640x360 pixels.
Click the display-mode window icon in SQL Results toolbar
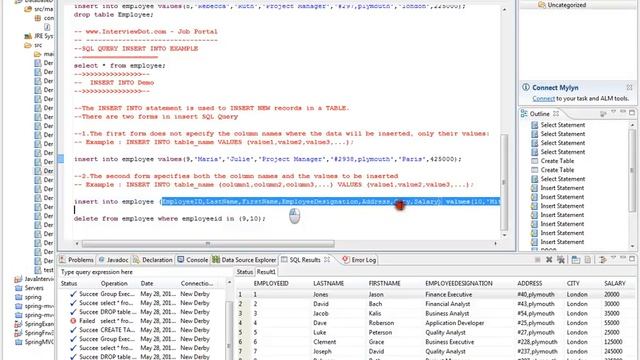[576, 260]
